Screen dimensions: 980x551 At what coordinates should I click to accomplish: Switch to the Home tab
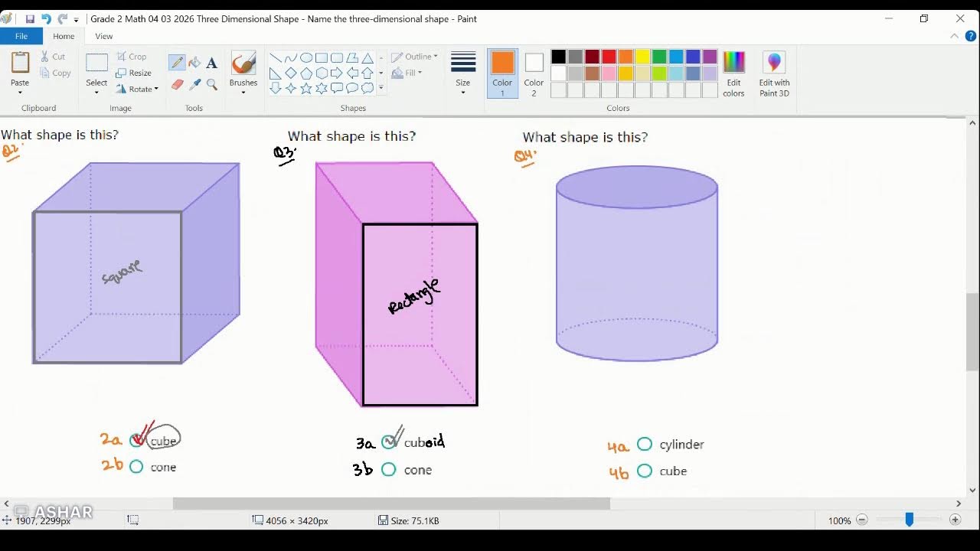pyautogui.click(x=64, y=36)
